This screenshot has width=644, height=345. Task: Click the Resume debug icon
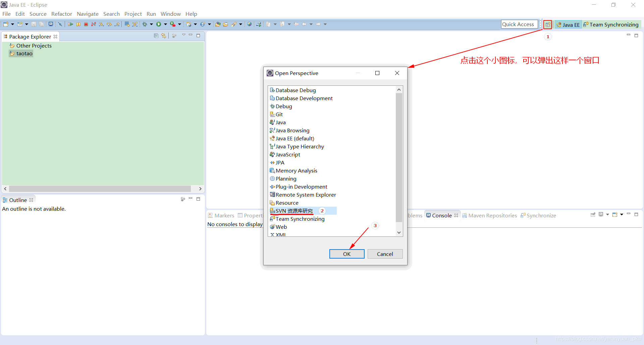tap(70, 24)
